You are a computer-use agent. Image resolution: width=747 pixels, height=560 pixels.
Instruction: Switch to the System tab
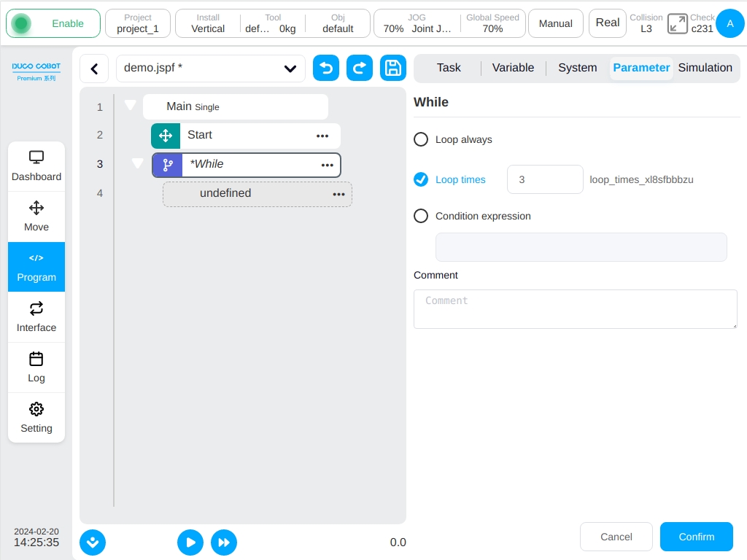click(578, 68)
